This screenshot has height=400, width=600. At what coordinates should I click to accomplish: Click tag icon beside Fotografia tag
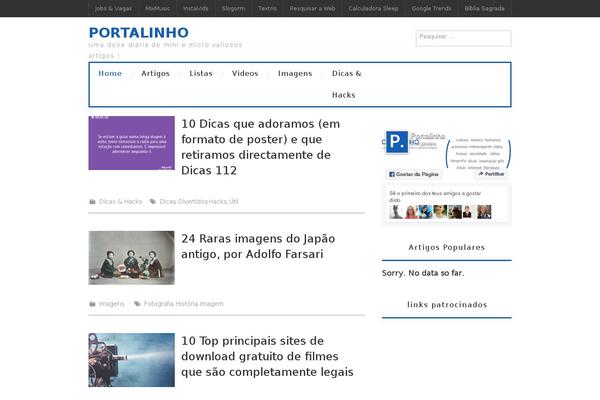[137, 304]
